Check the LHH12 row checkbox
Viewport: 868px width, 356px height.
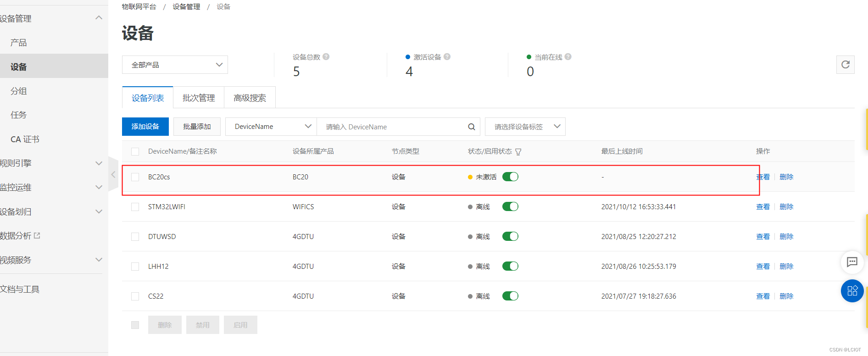tap(135, 267)
